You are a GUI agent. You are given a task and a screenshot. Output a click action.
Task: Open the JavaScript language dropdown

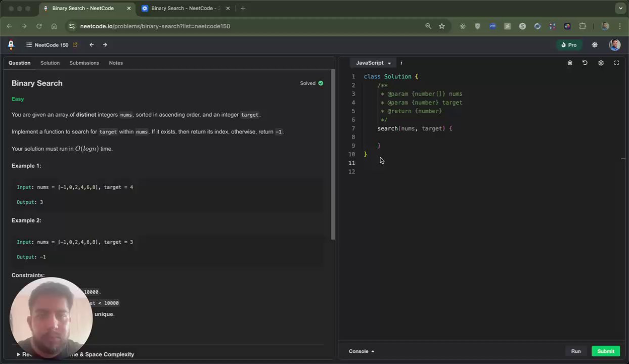pyautogui.click(x=373, y=63)
